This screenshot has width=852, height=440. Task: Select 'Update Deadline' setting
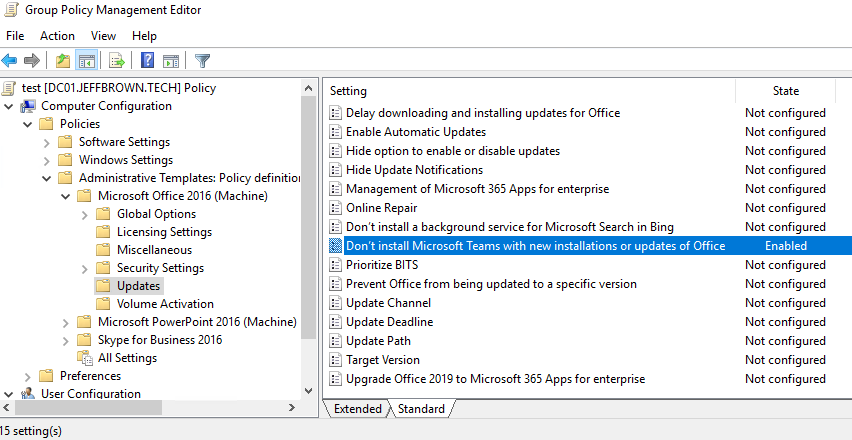click(x=390, y=322)
